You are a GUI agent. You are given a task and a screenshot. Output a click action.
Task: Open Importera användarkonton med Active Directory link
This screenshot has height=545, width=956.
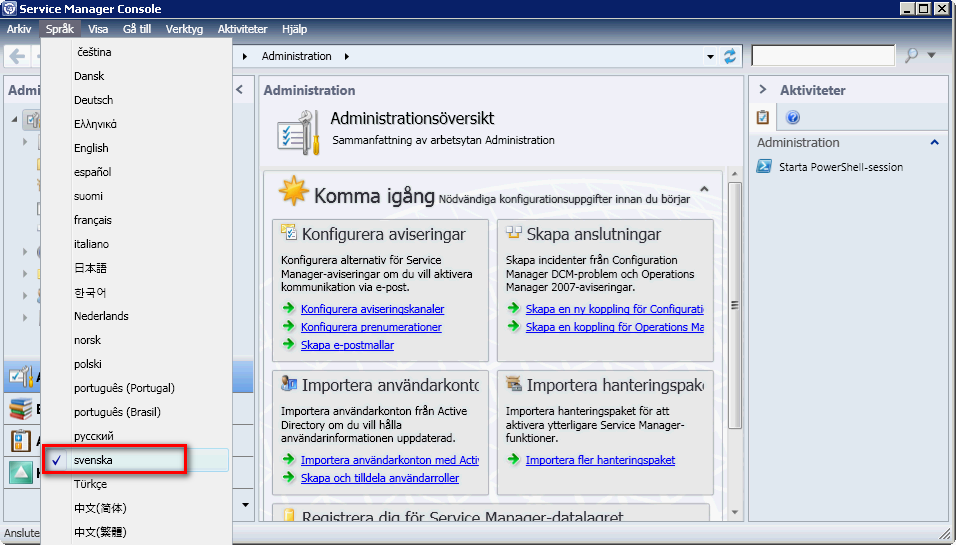[390, 460]
